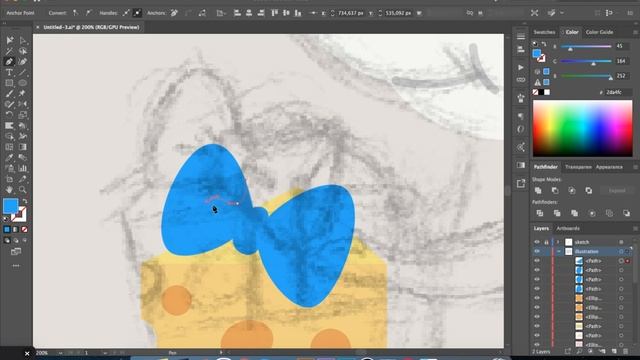Select the Eyedropper tool

[x=9, y=158]
